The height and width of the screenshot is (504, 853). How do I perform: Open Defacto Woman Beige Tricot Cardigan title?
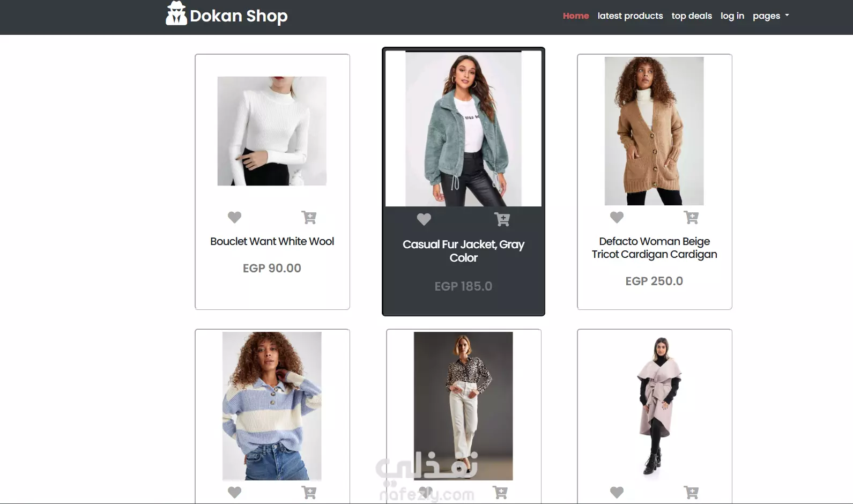tap(654, 248)
